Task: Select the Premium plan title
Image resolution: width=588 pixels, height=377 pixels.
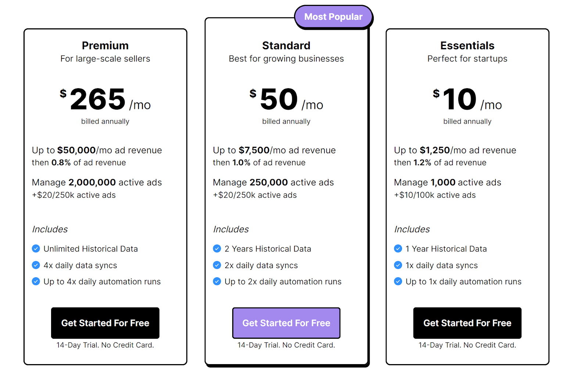Action: pyautogui.click(x=105, y=46)
